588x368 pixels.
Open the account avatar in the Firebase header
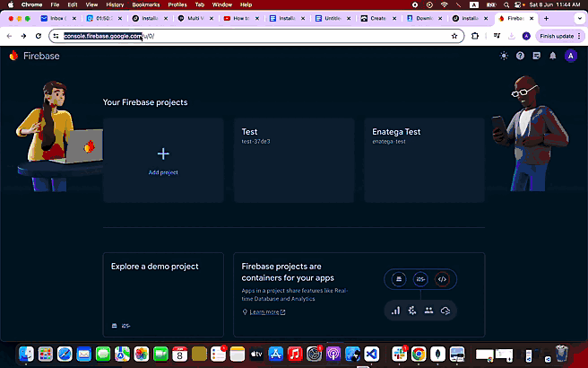(570, 56)
